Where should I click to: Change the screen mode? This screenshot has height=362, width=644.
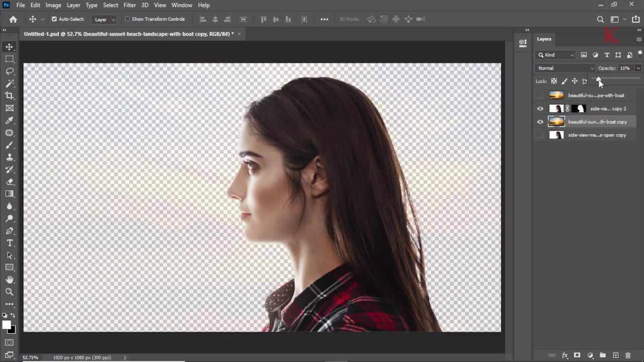(10, 355)
